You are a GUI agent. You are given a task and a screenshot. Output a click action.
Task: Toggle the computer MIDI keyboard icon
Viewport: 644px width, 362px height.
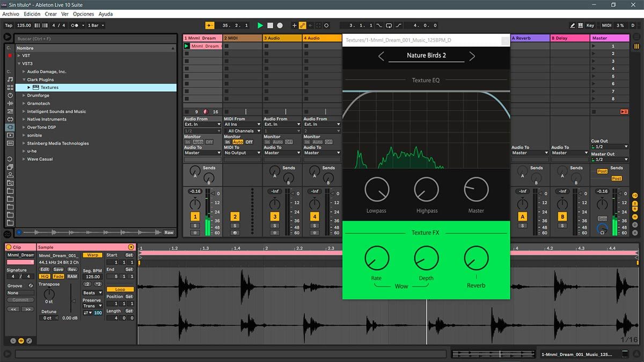coord(580,25)
